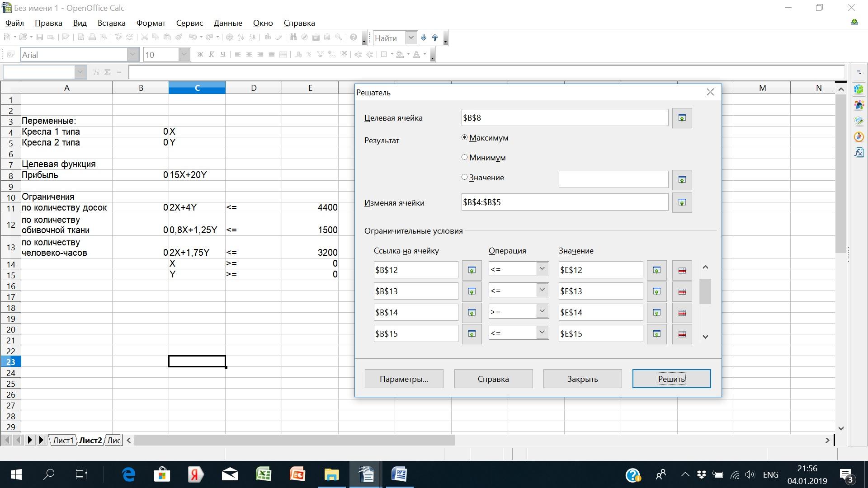Screen dimensions: 868x488
Task: Click the Print toolbar icon
Action: [x=92, y=38]
